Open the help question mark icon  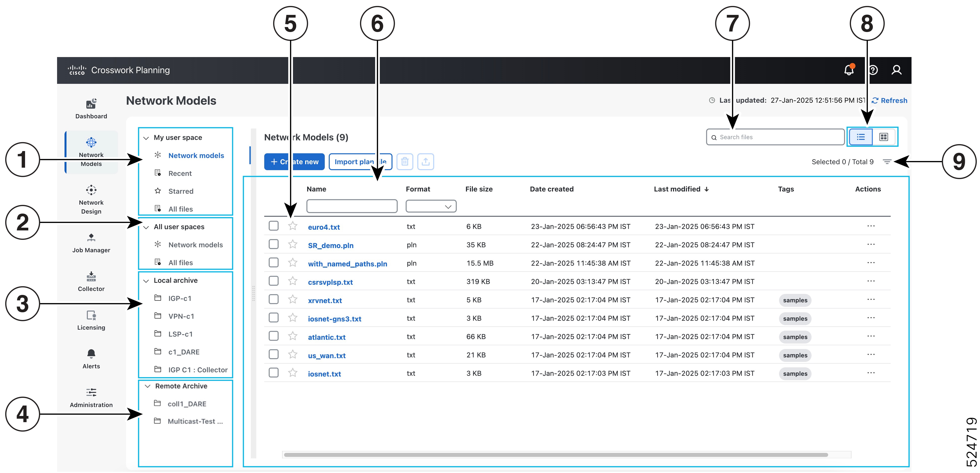[x=874, y=70]
